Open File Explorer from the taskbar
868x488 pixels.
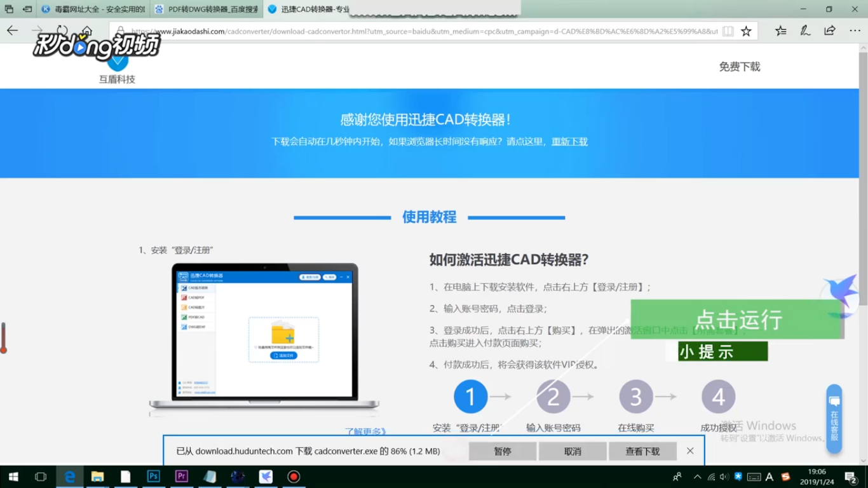[97, 477]
